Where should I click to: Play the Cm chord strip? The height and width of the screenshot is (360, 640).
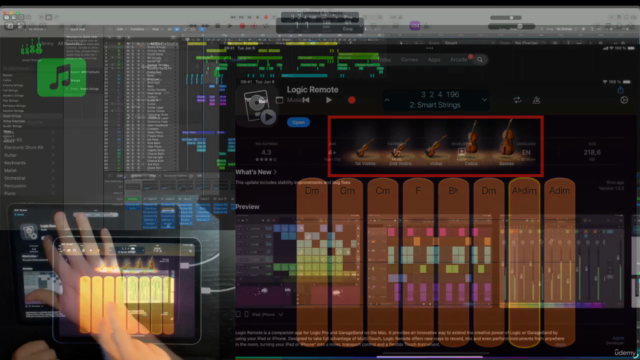(x=382, y=262)
